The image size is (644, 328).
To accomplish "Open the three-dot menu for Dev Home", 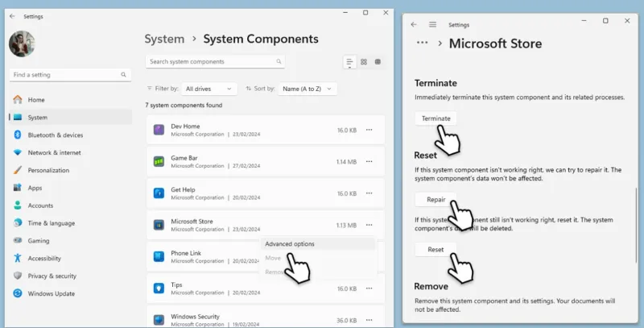I will [369, 130].
